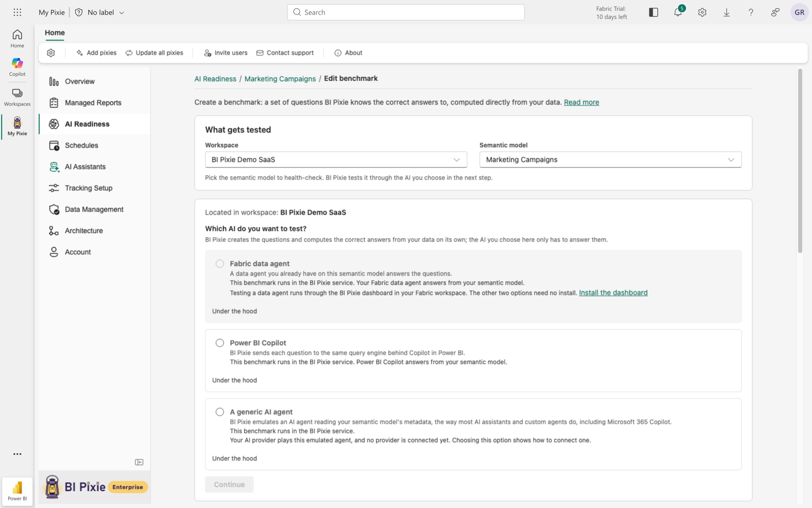Viewport: 812px width, 508px height.
Task: Collapse the sidebar using panel icon
Action: click(x=139, y=462)
